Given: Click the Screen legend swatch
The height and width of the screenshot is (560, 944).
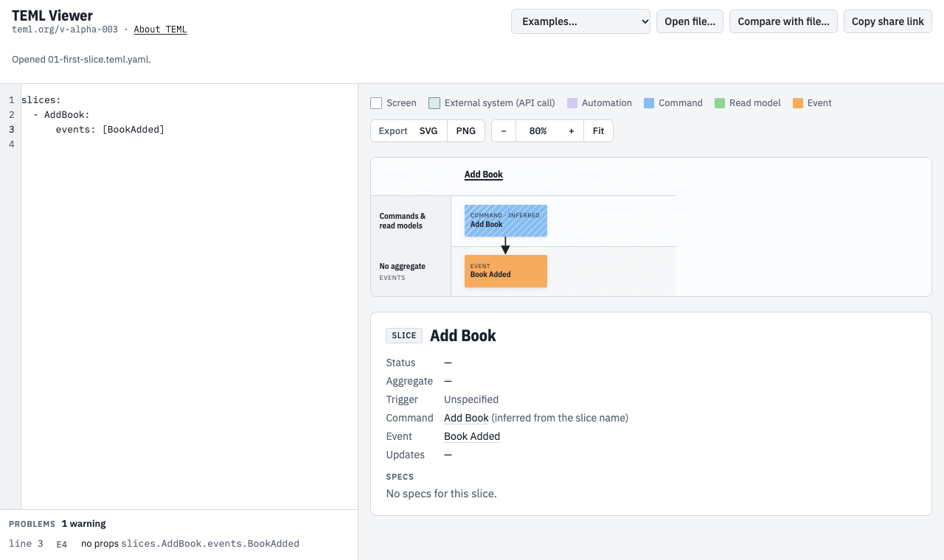Looking at the screenshot, I should (x=376, y=103).
